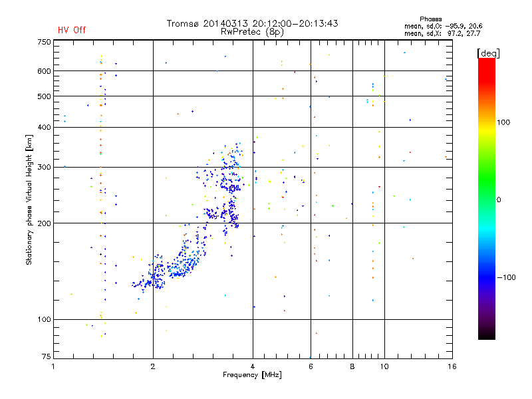This screenshot has height=399, width=532.
Task: Click the colorbar tick label '-100'
Action: pyautogui.click(x=507, y=277)
